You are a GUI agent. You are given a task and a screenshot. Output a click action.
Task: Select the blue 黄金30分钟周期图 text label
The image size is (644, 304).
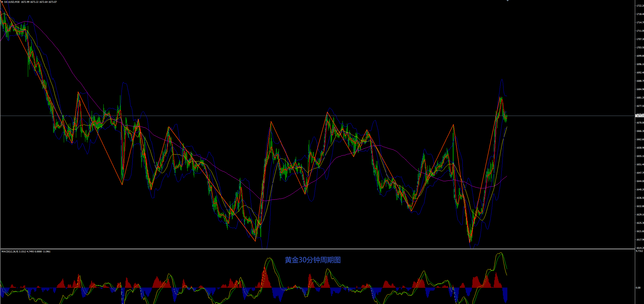(x=313, y=260)
